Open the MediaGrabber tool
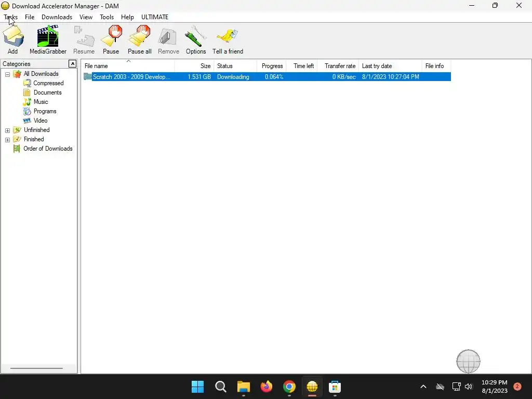Screen dimensions: 532x399 click(48, 39)
